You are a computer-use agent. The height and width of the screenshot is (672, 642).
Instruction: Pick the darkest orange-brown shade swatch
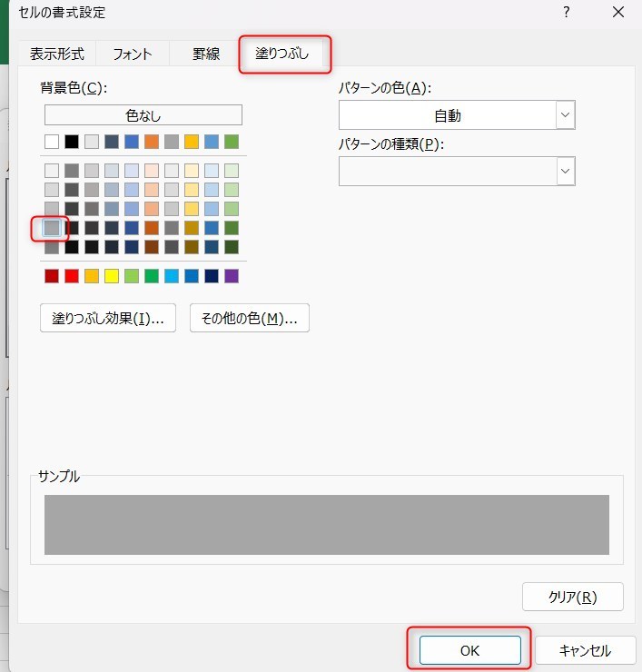click(x=152, y=247)
